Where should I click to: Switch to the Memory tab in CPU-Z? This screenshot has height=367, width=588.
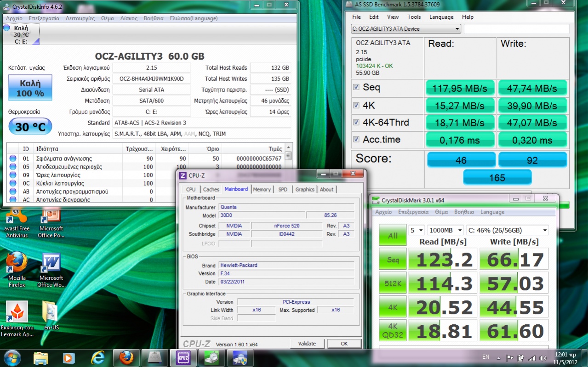pos(262,189)
